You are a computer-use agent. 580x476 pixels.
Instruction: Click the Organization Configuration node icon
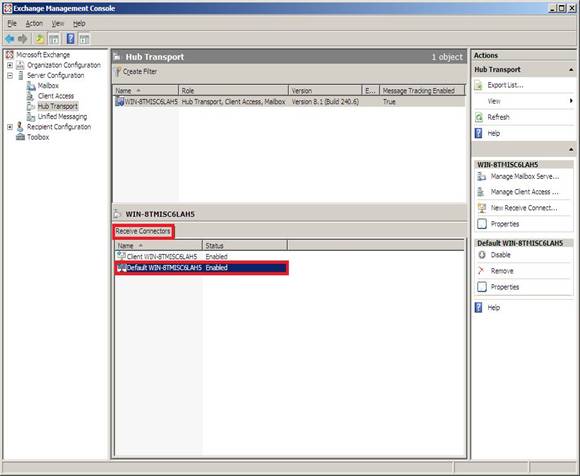[20, 65]
